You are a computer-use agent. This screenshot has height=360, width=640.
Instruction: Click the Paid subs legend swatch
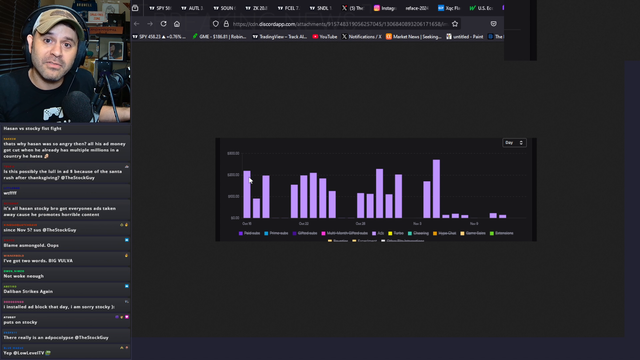(241, 233)
